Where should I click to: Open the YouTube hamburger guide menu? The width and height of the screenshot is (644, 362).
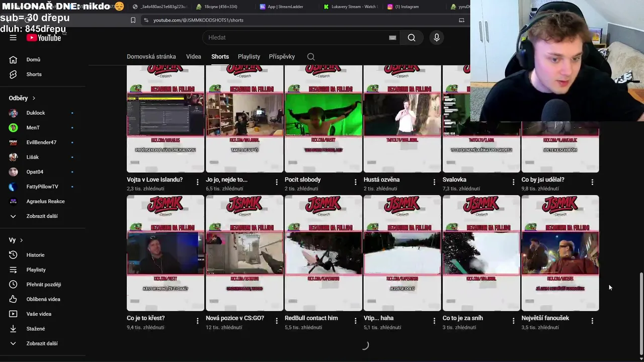pos(13,38)
